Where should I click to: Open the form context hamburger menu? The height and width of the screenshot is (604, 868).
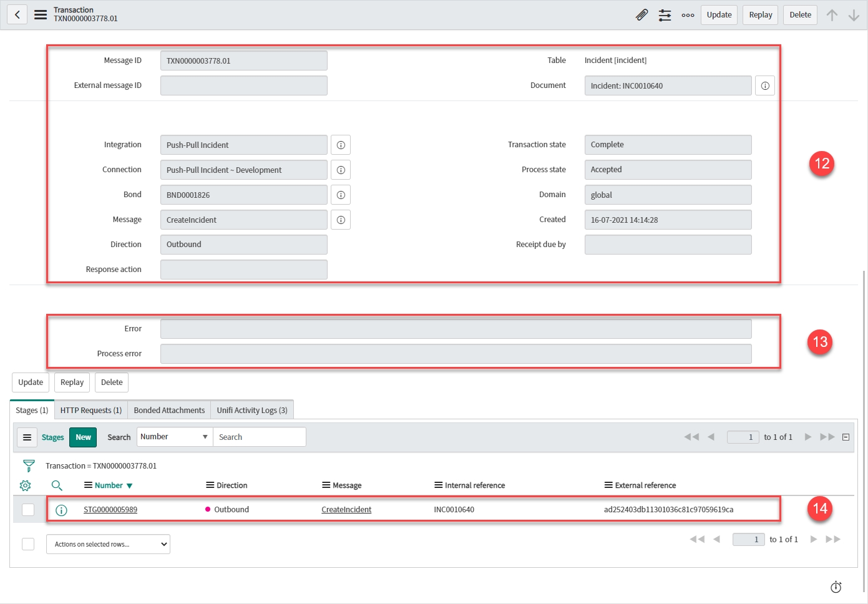(41, 14)
